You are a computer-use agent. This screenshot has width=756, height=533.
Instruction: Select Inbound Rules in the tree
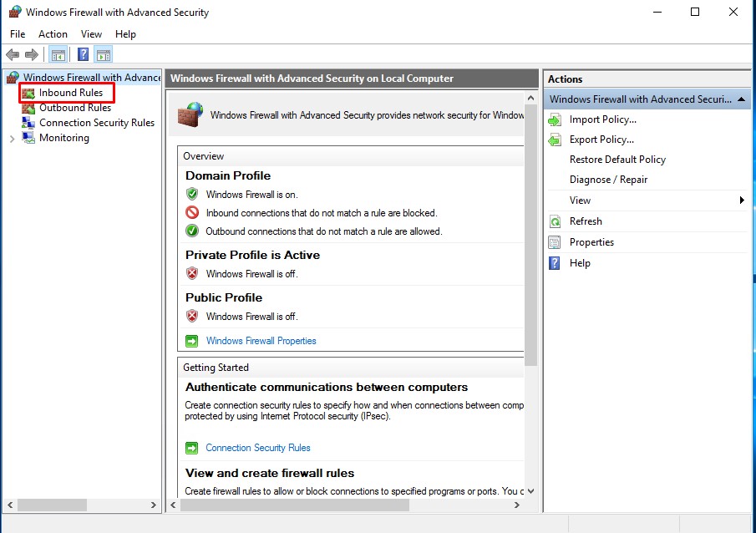(x=71, y=93)
